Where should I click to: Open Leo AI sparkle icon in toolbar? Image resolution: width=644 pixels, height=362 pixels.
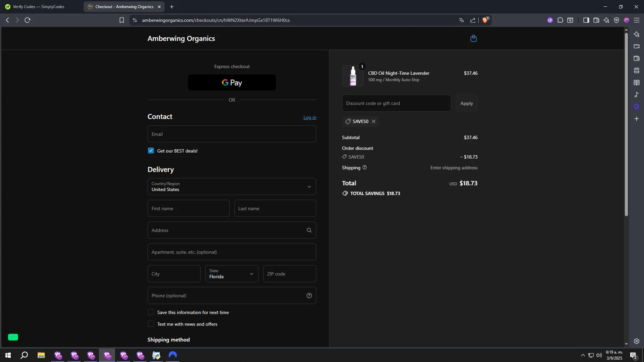click(606, 20)
